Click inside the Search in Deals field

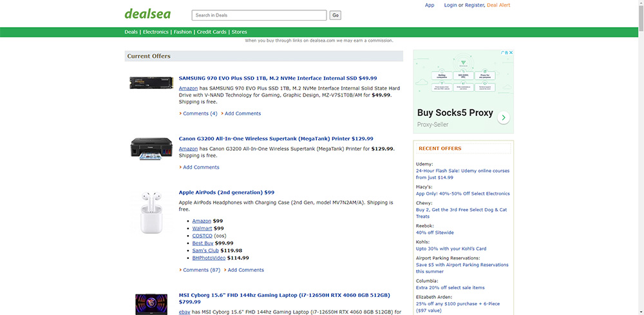click(x=259, y=15)
